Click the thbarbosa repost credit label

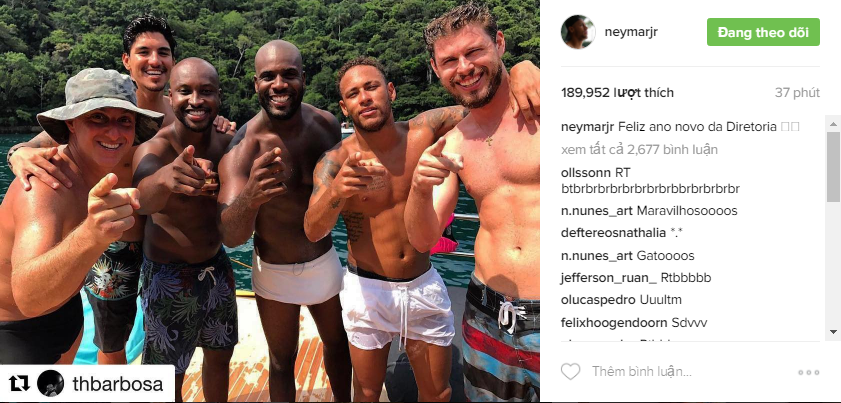click(117, 384)
